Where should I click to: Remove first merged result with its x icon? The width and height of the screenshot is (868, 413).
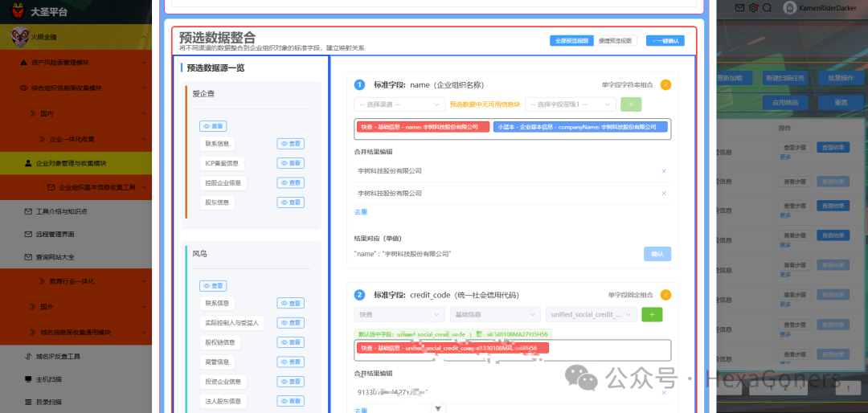(664, 171)
